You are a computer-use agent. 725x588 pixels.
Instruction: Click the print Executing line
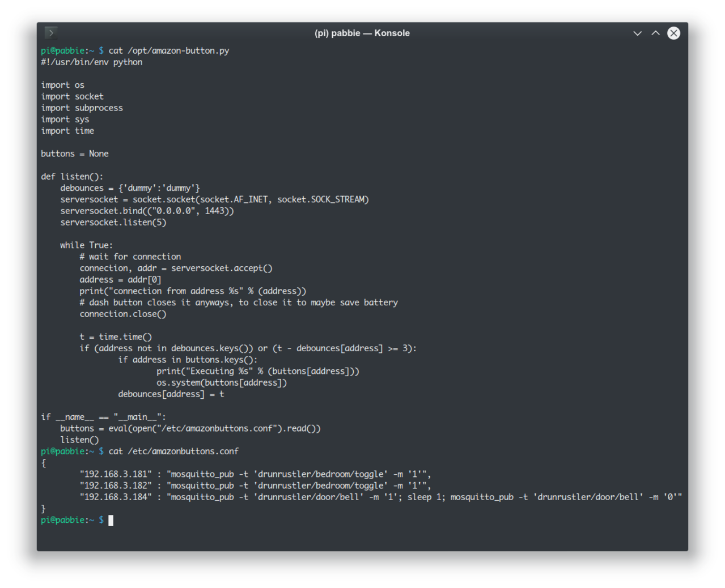point(258,371)
